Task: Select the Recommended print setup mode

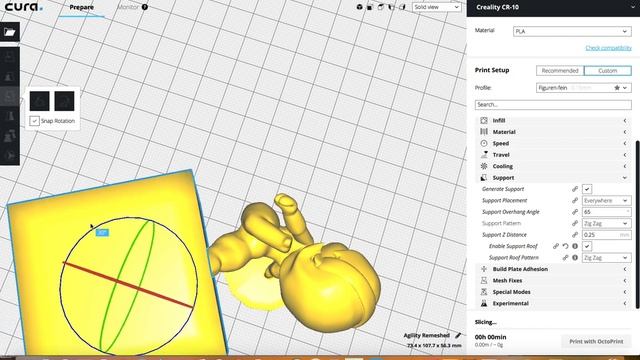Action: tap(560, 71)
